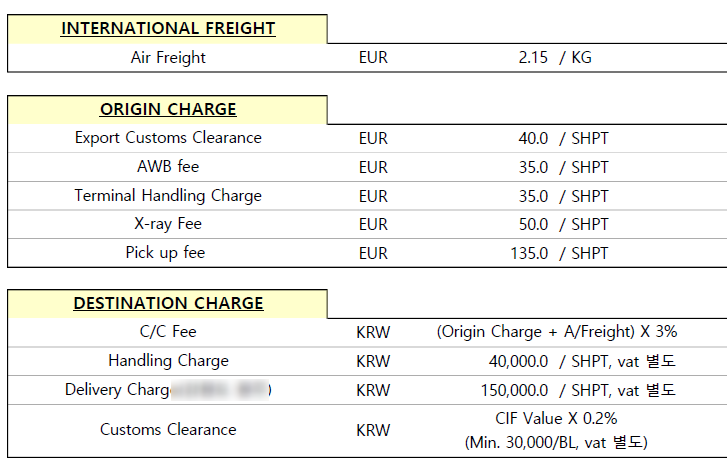Click the Delivery Charge label cell
The height and width of the screenshot is (464, 727).
tap(168, 390)
